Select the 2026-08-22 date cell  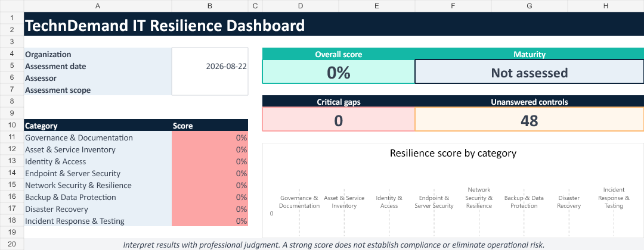(210, 66)
